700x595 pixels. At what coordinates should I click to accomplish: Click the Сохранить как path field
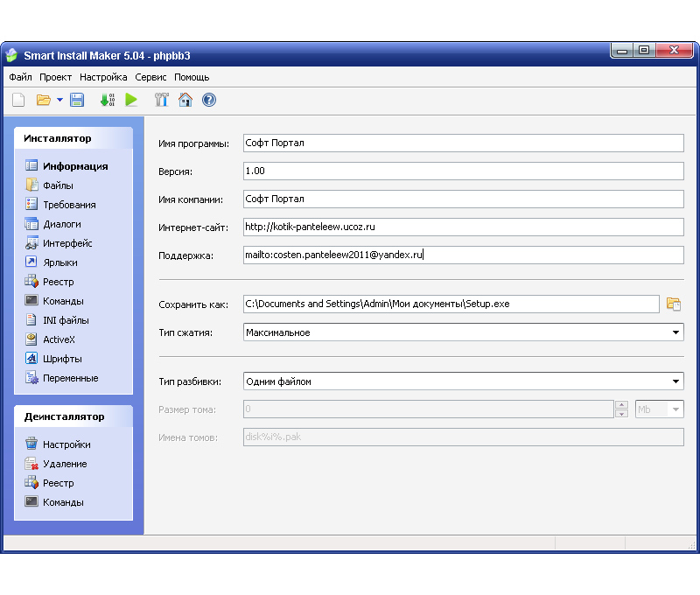[x=451, y=304]
